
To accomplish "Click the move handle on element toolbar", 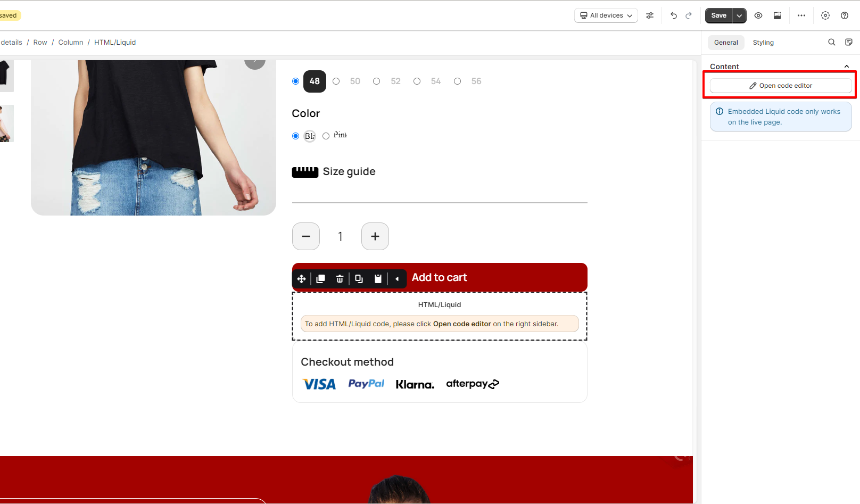I will (x=301, y=279).
